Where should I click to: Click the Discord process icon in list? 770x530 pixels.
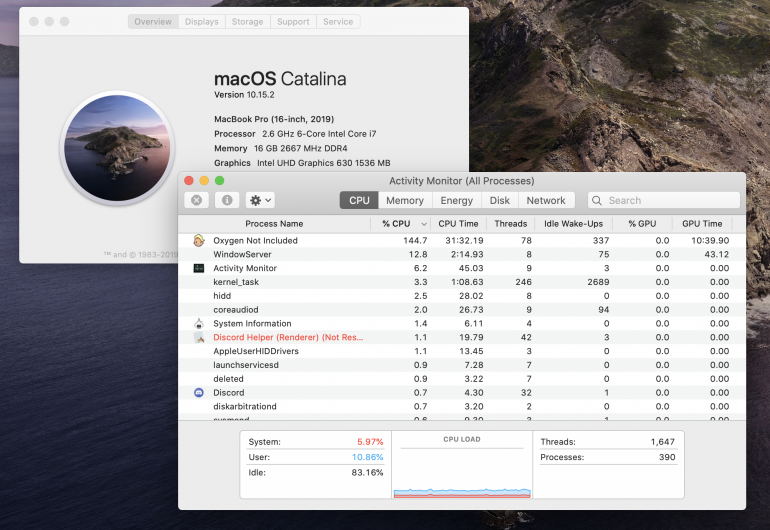(199, 393)
